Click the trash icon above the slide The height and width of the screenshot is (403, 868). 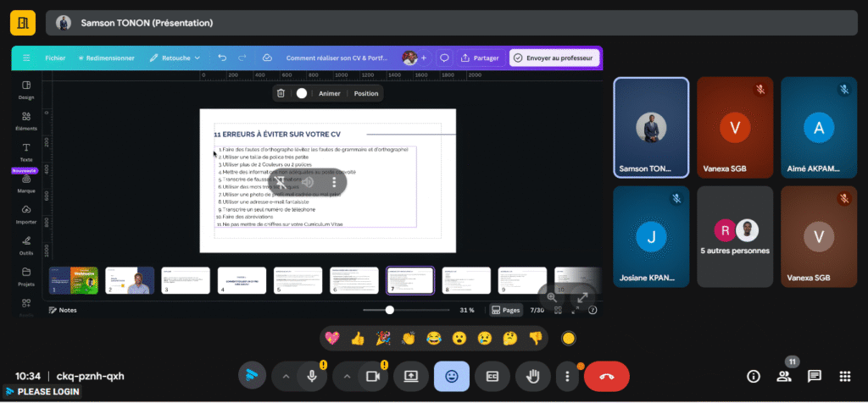(281, 93)
